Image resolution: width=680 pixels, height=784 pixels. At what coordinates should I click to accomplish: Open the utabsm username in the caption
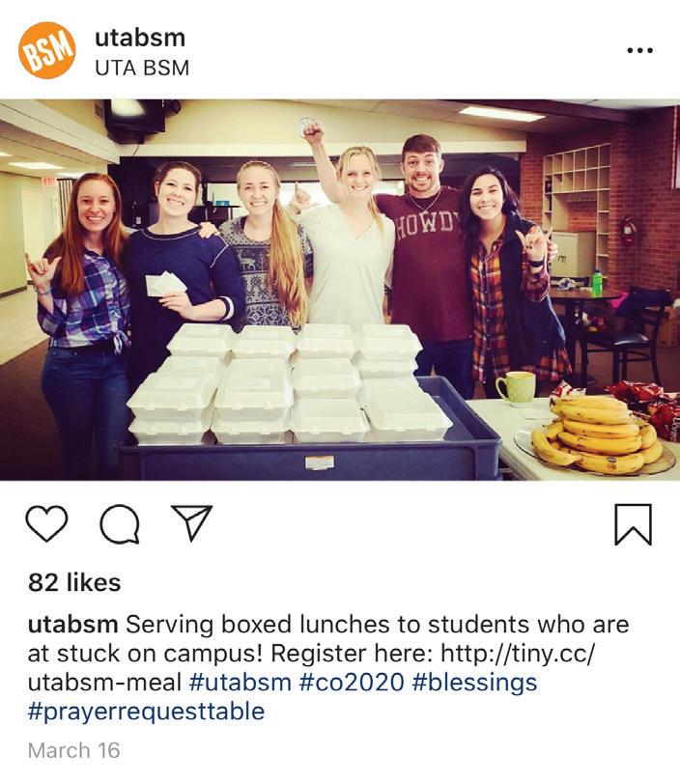(x=72, y=624)
